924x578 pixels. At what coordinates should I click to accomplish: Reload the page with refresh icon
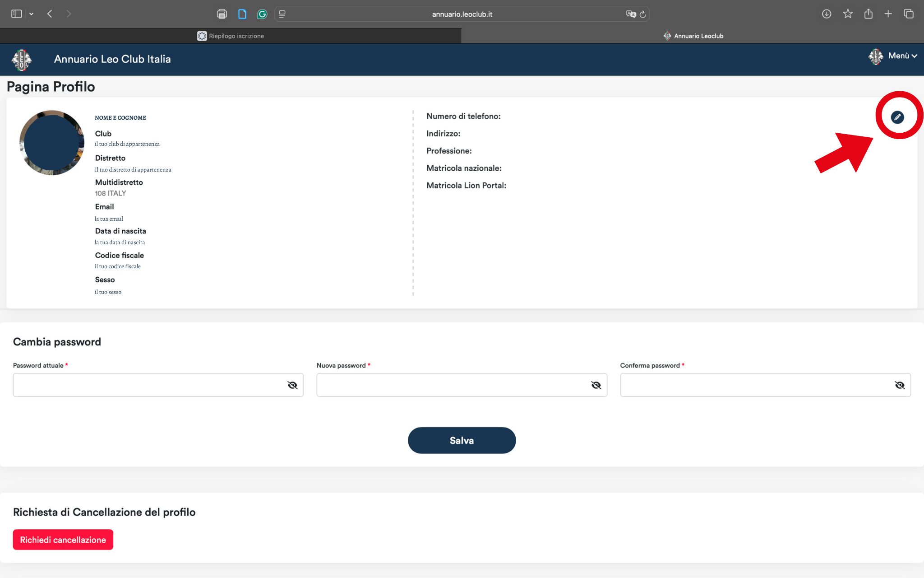[x=643, y=14]
